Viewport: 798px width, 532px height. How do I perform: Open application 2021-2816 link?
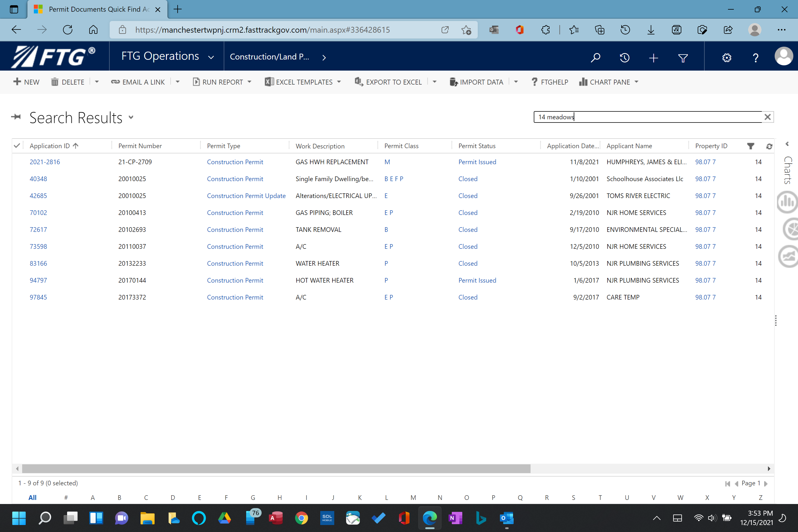coord(45,162)
